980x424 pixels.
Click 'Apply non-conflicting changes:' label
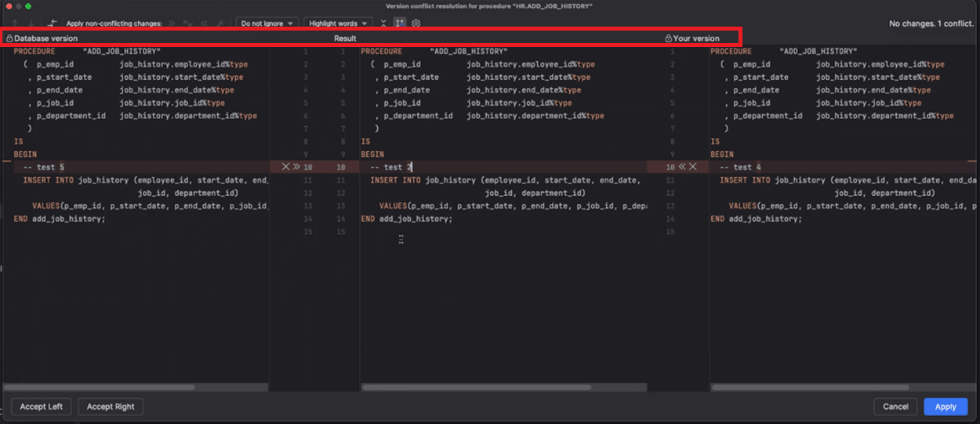point(114,24)
